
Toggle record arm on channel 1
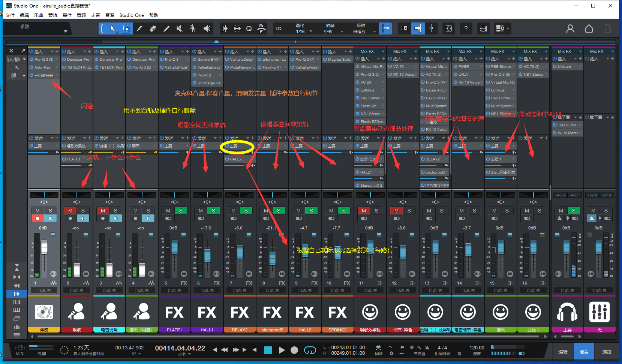[x=37, y=218]
